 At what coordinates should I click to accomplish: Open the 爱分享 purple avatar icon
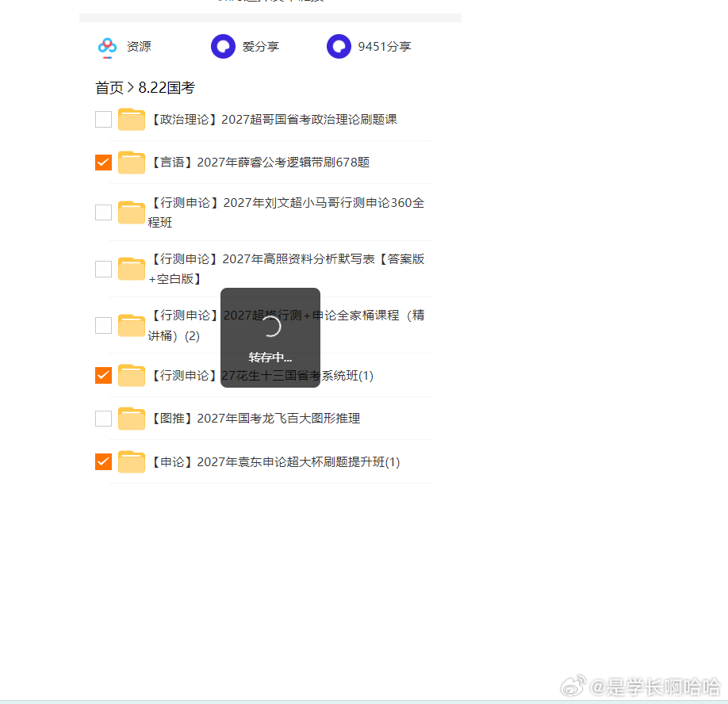click(x=224, y=47)
